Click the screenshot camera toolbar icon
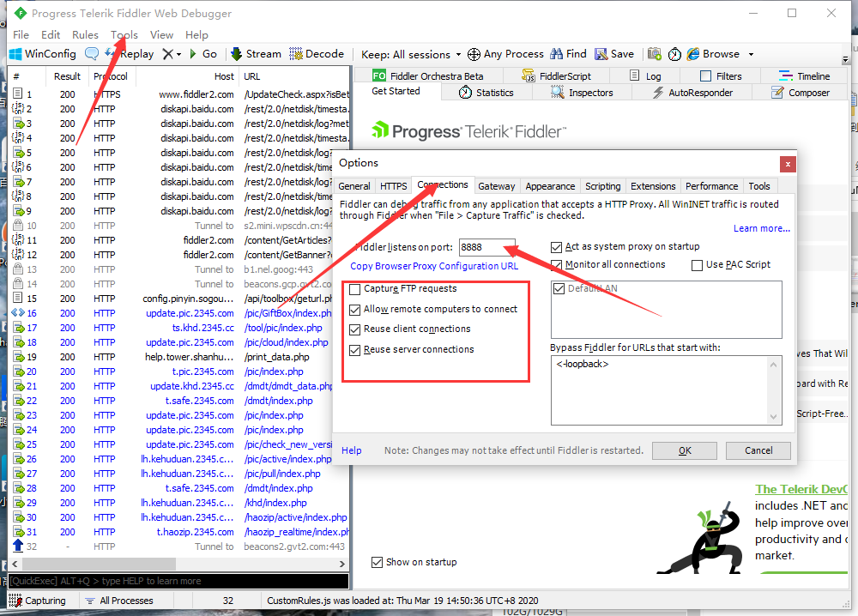 [x=654, y=53]
